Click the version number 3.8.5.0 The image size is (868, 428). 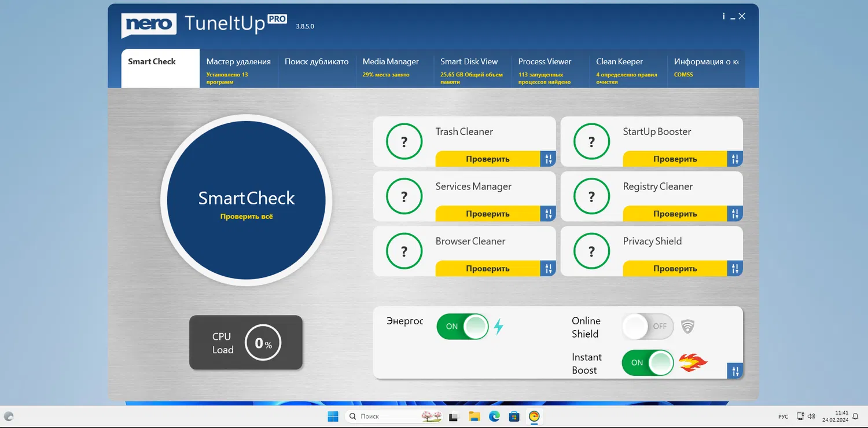[x=305, y=27]
